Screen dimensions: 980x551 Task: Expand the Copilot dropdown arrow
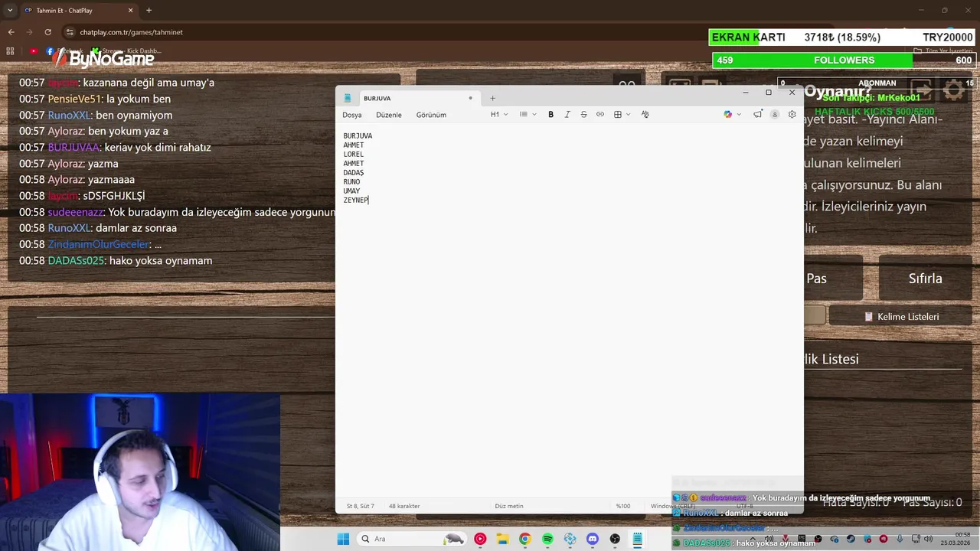pyautogui.click(x=739, y=115)
